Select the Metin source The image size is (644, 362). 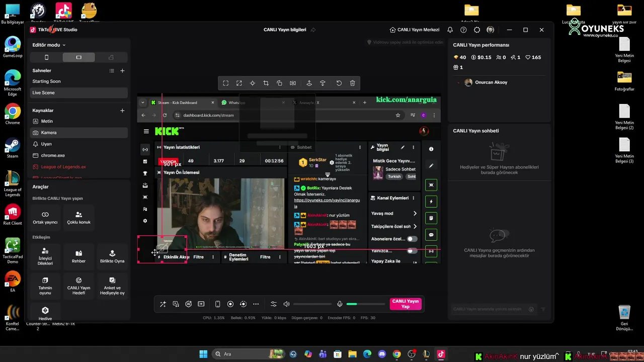[78, 121]
